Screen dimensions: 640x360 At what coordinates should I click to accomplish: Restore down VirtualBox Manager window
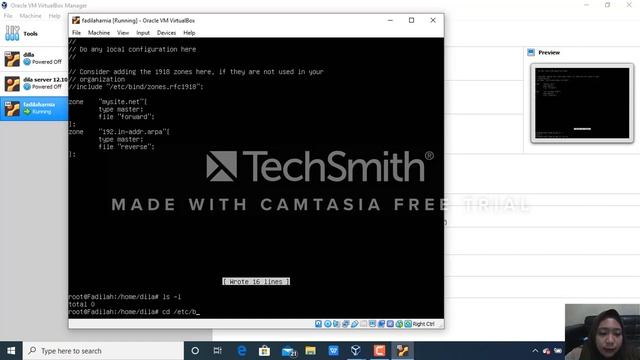[608, 5]
